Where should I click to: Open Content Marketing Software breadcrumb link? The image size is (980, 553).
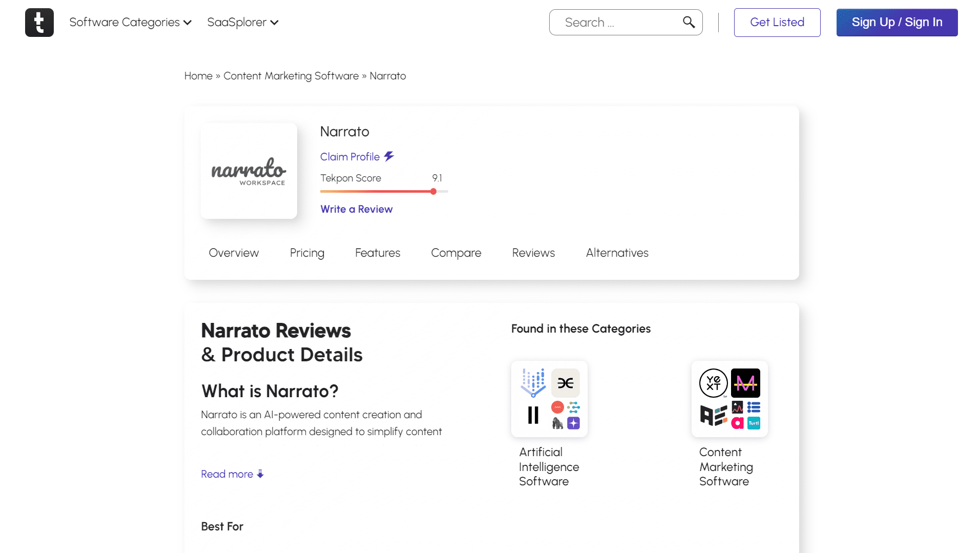click(x=291, y=76)
